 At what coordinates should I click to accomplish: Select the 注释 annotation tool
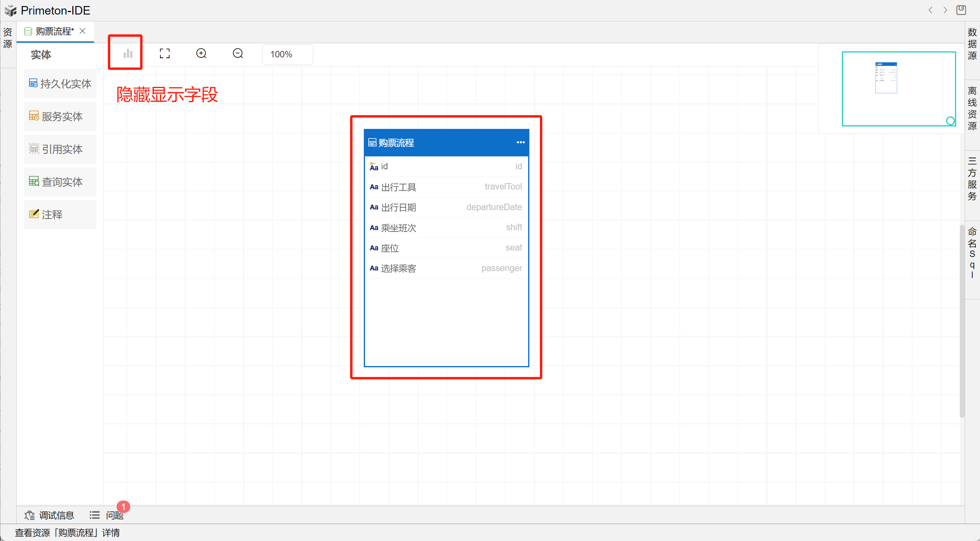tap(60, 215)
